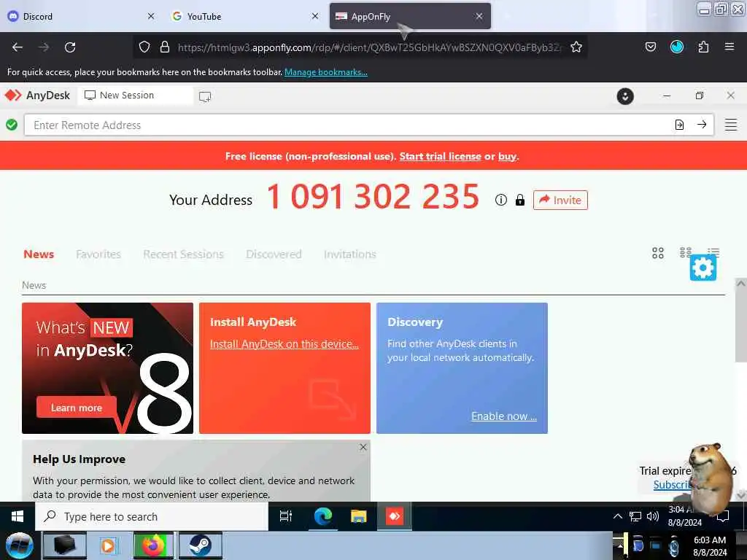This screenshot has width=747, height=560.
Task: Open the Firefox hamburger application menu
Action: [x=729, y=47]
